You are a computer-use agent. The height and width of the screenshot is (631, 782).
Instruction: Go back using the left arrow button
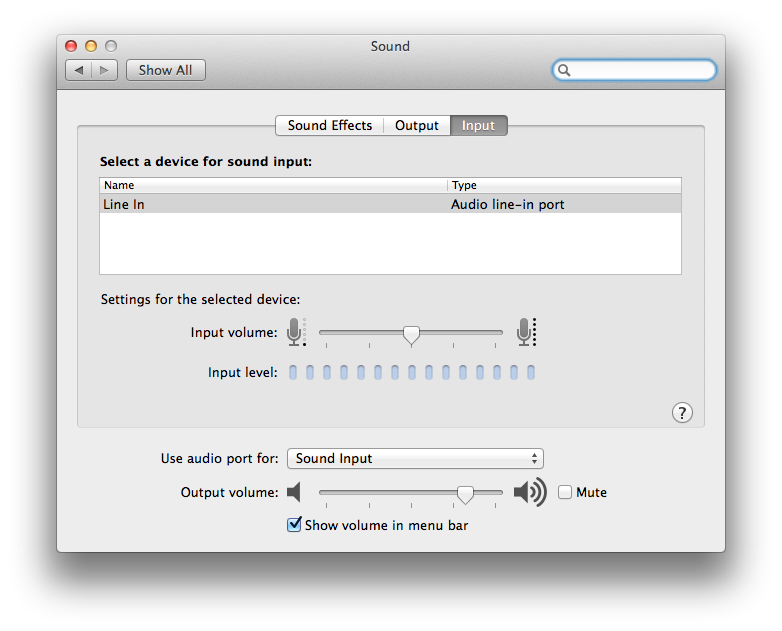[x=79, y=70]
